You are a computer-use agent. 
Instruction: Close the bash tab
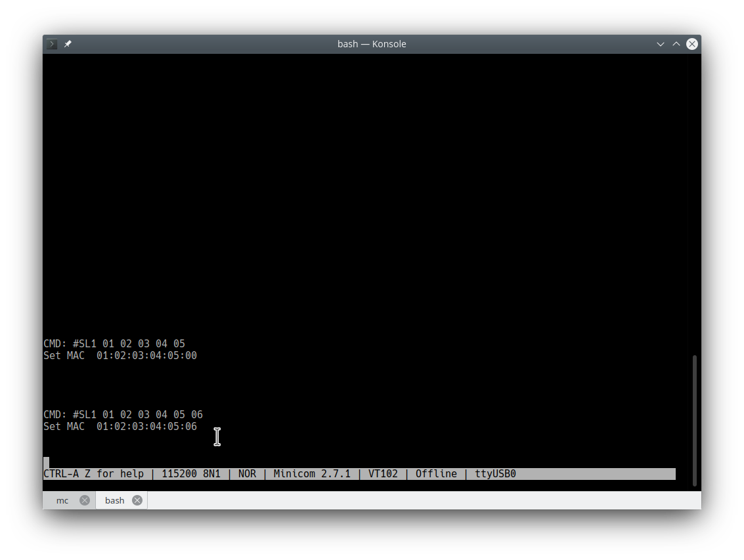[137, 500]
